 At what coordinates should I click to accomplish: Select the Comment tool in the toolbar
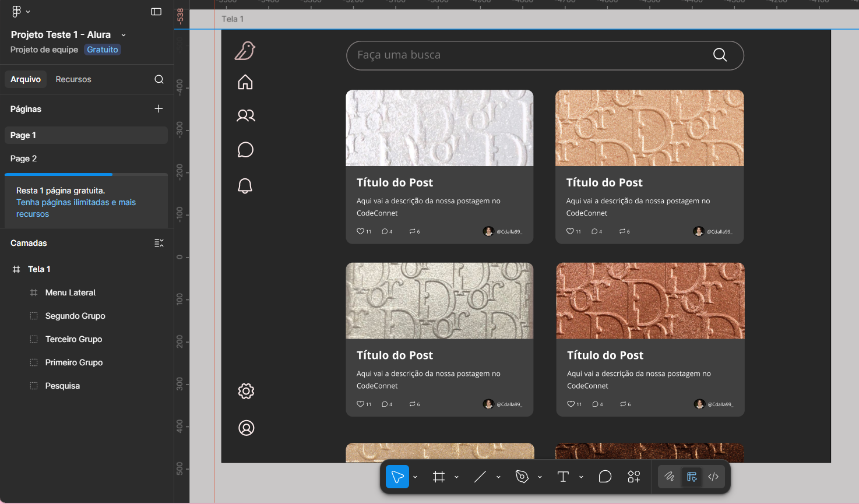(605, 477)
